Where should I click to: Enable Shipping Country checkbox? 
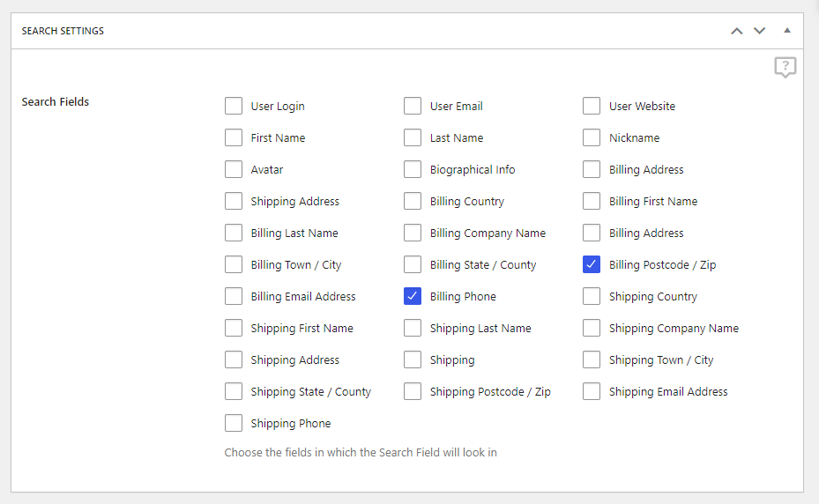592,297
